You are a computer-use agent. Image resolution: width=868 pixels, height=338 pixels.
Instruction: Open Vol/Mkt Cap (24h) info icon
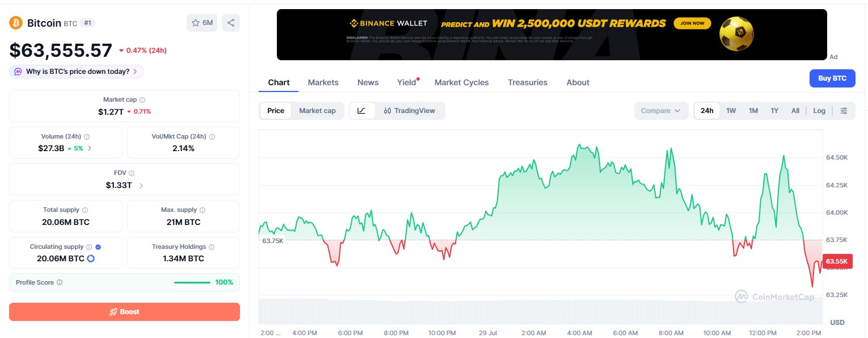point(212,137)
